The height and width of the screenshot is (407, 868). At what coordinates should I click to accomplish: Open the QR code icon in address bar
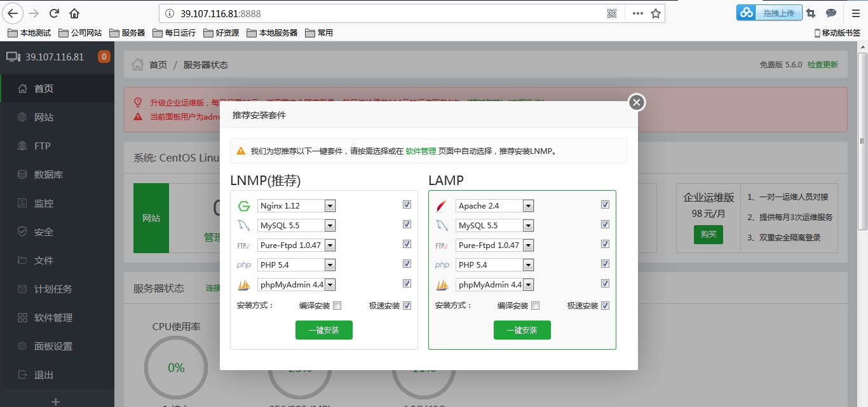pos(612,13)
